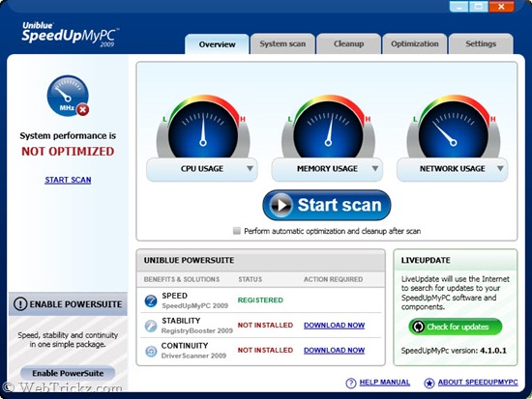This screenshot has width=532, height=399.
Task: Minimize the SpeedUpMyPC window
Action: pyautogui.click(x=458, y=6)
